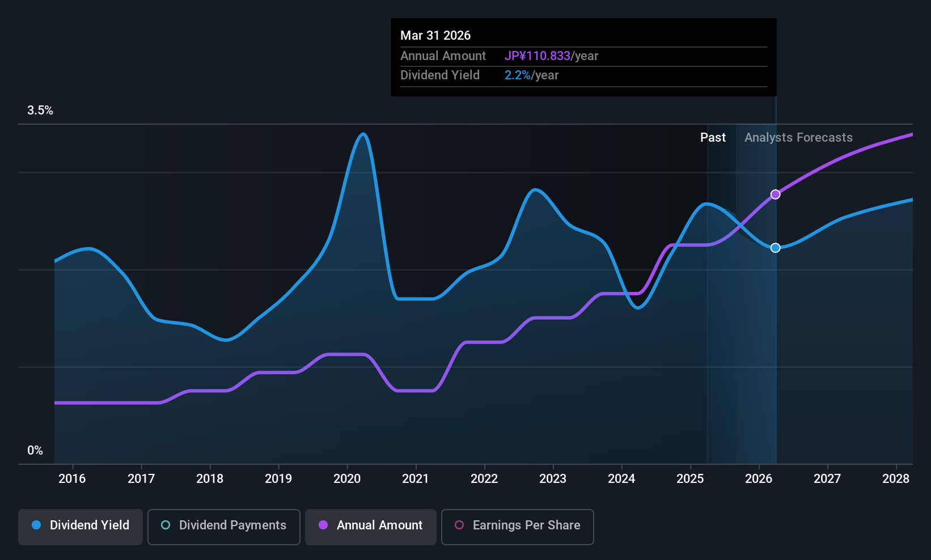Screen dimensions: 931x560
Task: Click the purple Annual Amount data point marker
Action: 776,194
